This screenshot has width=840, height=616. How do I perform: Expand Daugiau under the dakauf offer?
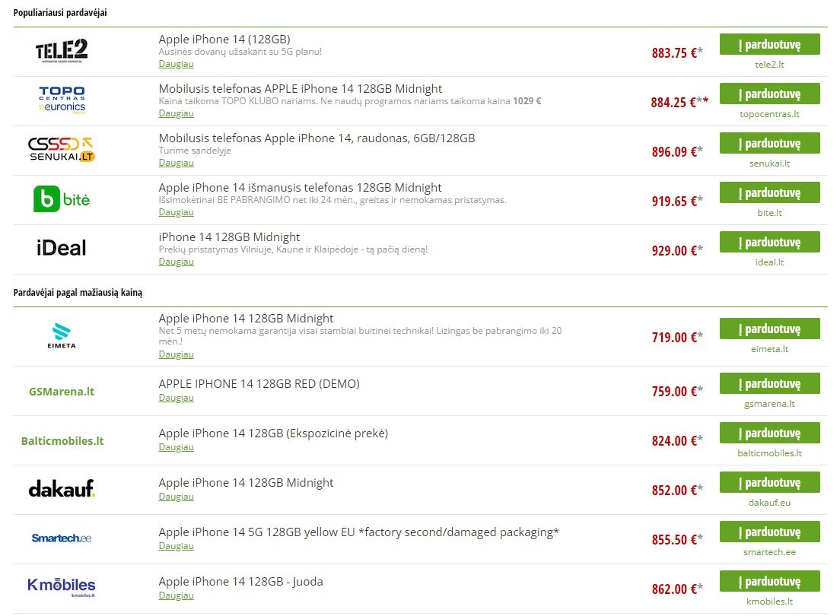(176, 497)
